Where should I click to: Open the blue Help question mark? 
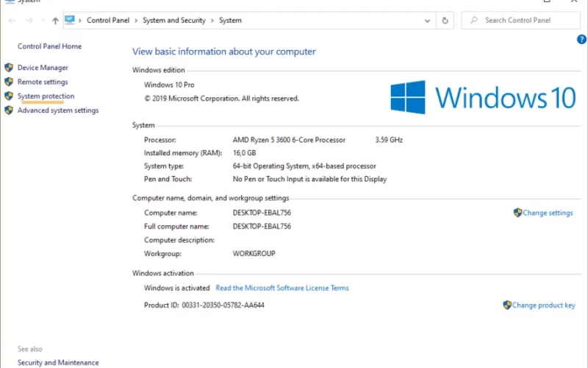581,39
